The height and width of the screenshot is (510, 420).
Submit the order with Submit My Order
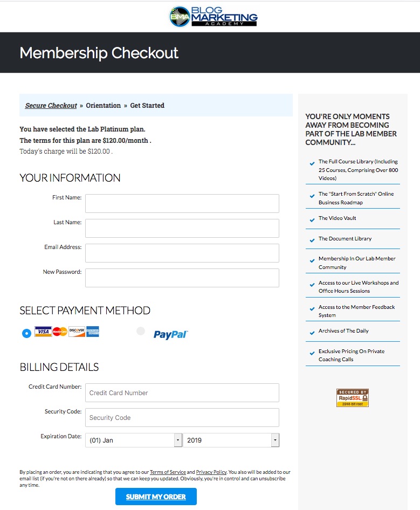(x=156, y=497)
